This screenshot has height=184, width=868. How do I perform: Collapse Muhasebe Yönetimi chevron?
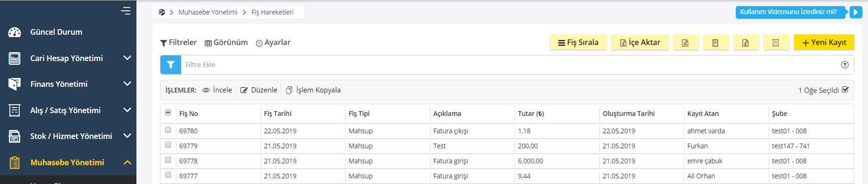click(127, 162)
